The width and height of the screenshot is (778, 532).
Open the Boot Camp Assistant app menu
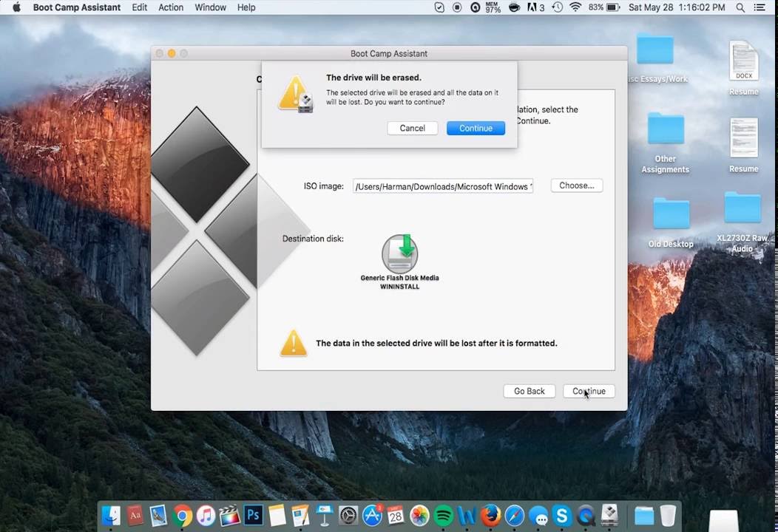point(76,7)
